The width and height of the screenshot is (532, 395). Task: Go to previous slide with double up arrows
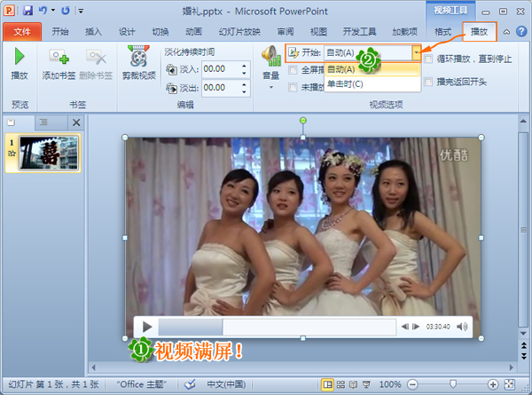pos(523,346)
